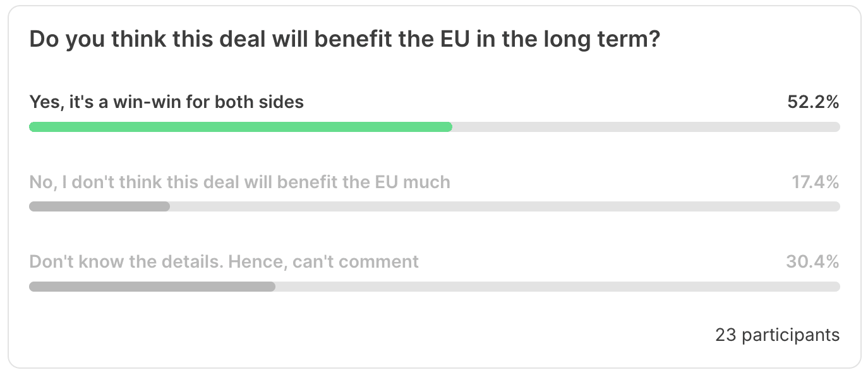This screenshot has width=868, height=375.
Task: Select the "Yes, it's a win-win" poll option
Action: 167,102
